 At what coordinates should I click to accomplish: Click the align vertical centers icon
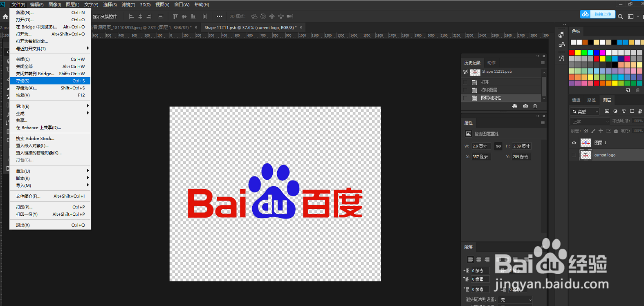coord(184,16)
